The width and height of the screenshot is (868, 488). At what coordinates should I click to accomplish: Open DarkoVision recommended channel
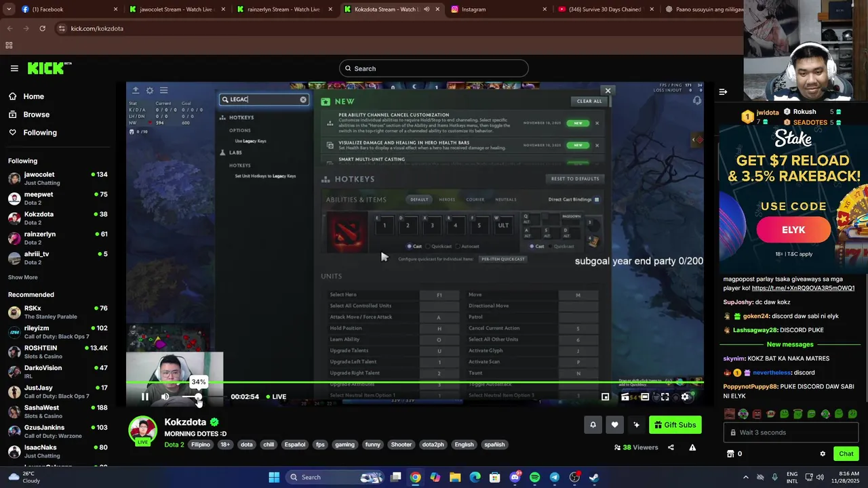point(58,371)
